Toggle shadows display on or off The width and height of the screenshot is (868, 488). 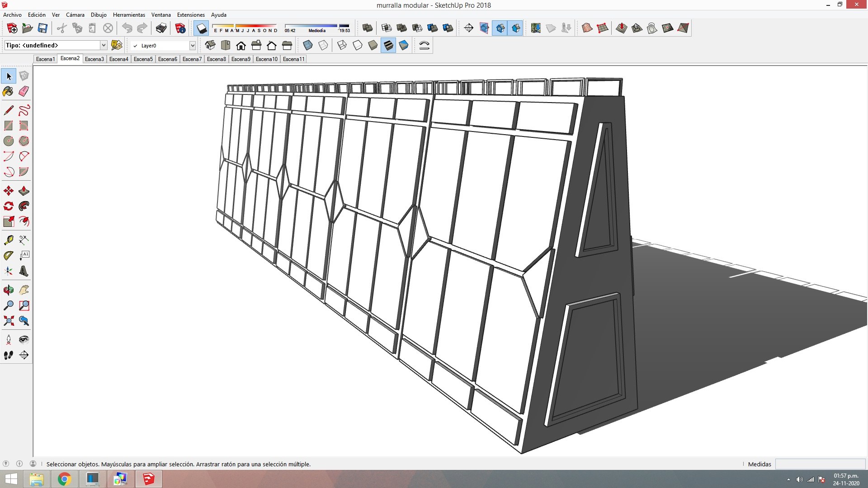coord(202,28)
